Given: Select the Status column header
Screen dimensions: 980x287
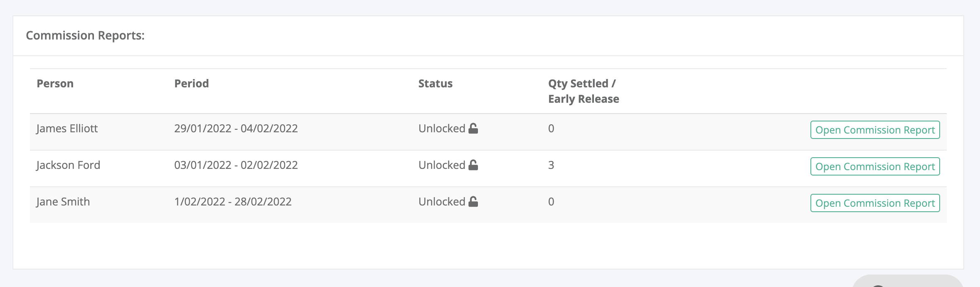Looking at the screenshot, I should tap(435, 84).
